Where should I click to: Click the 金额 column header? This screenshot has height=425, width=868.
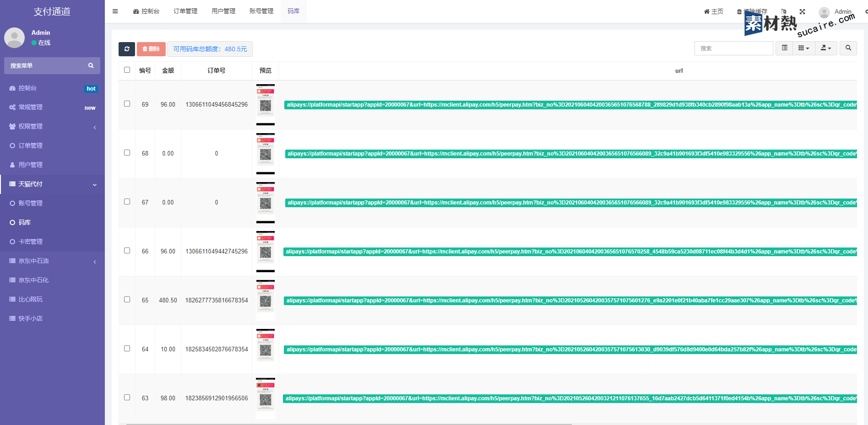click(x=168, y=70)
